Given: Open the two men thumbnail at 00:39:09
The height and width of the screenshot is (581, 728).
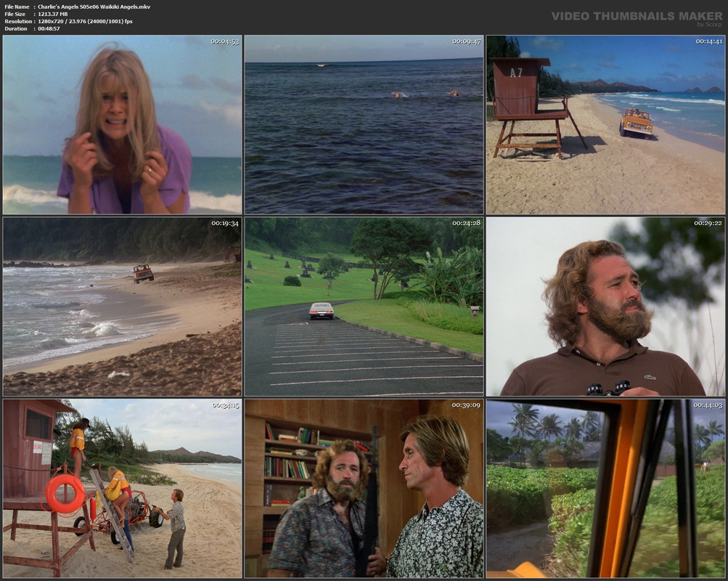Looking at the screenshot, I should (364, 489).
